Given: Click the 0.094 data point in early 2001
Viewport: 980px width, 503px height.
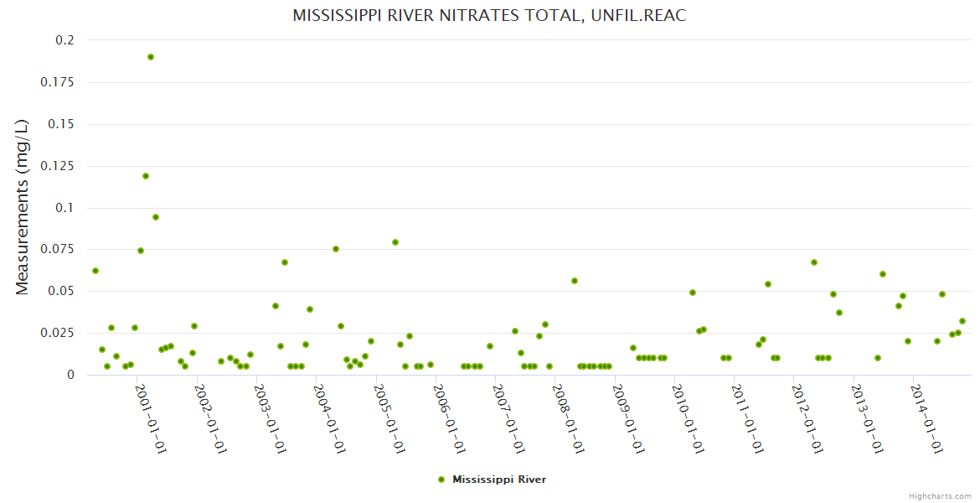Looking at the screenshot, I should [156, 217].
